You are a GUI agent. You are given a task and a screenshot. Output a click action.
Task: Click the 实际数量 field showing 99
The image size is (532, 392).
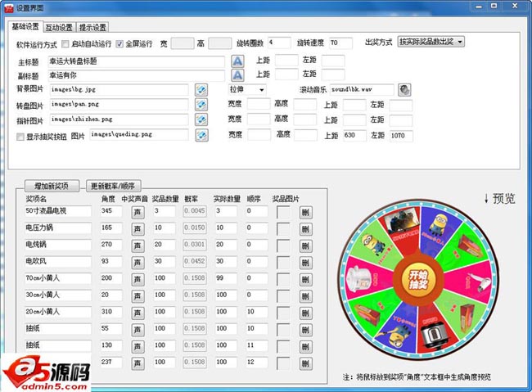pyautogui.click(x=226, y=278)
